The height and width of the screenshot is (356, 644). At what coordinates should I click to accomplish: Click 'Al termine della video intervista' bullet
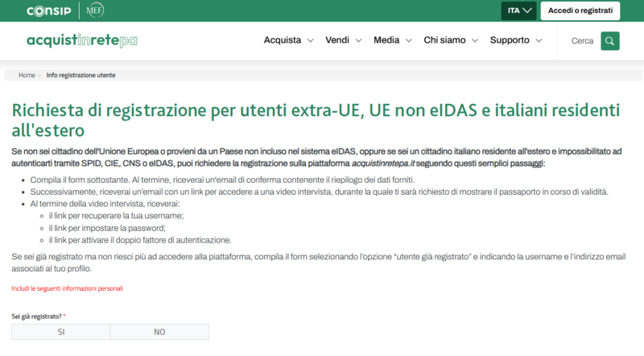point(105,204)
